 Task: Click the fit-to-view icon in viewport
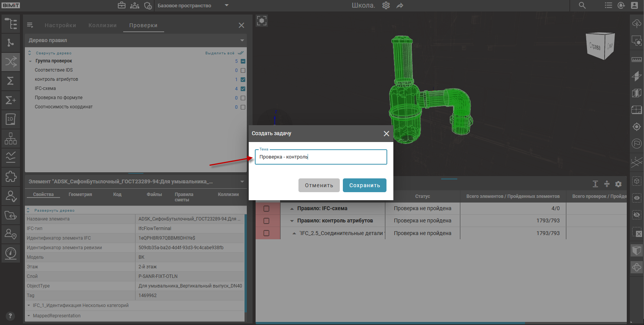point(262,21)
